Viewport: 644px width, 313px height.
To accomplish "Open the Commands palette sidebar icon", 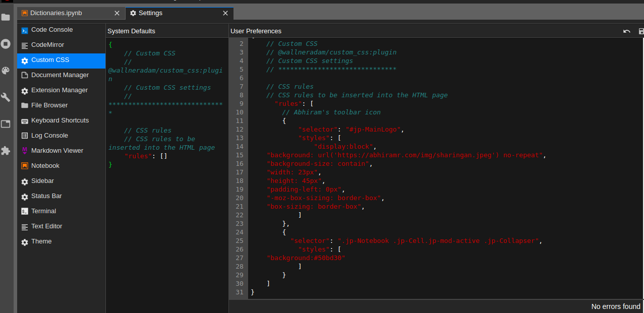I will [6, 71].
